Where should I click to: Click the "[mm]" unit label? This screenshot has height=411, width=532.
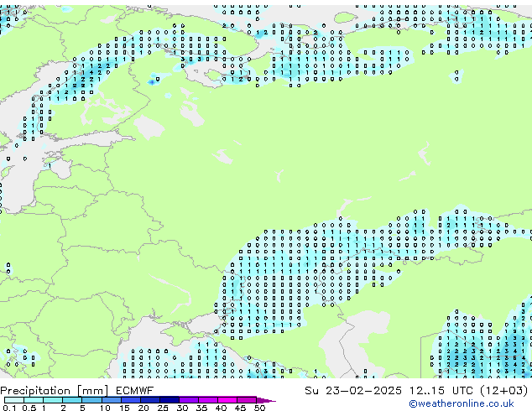pos(92,391)
